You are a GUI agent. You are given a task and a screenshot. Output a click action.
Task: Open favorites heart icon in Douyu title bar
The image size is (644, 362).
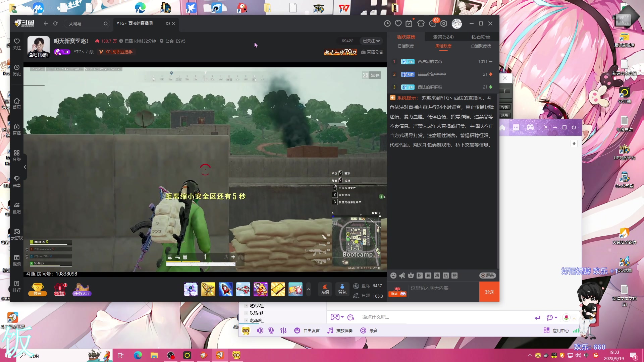point(398,23)
